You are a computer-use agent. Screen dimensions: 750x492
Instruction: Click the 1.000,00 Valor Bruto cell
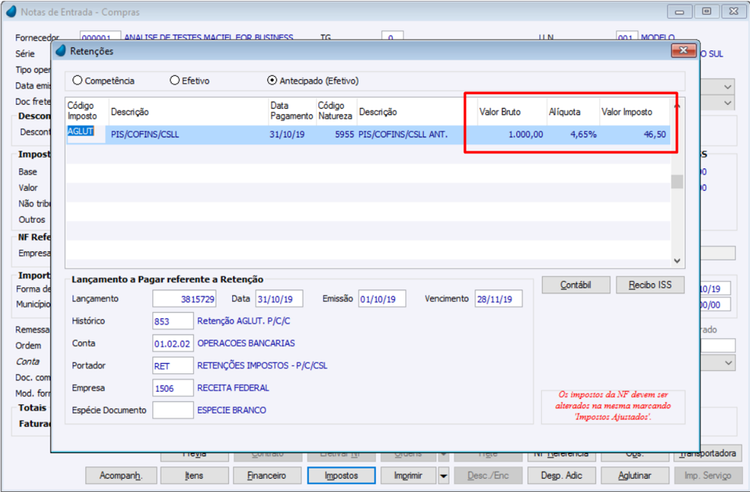[x=512, y=134]
